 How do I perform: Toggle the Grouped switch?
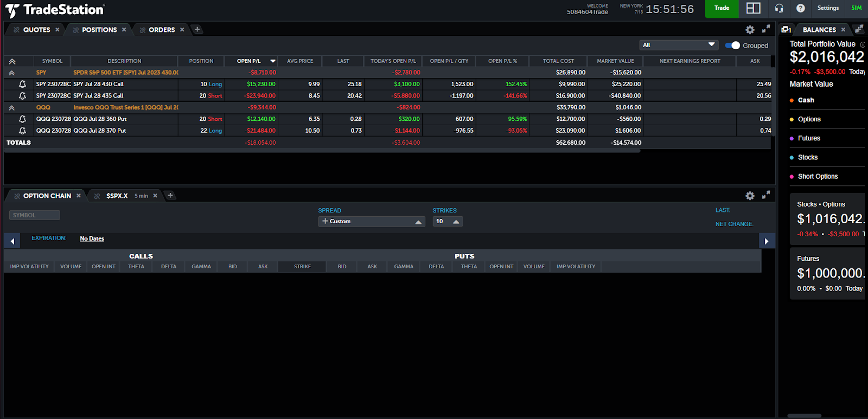tap(732, 46)
